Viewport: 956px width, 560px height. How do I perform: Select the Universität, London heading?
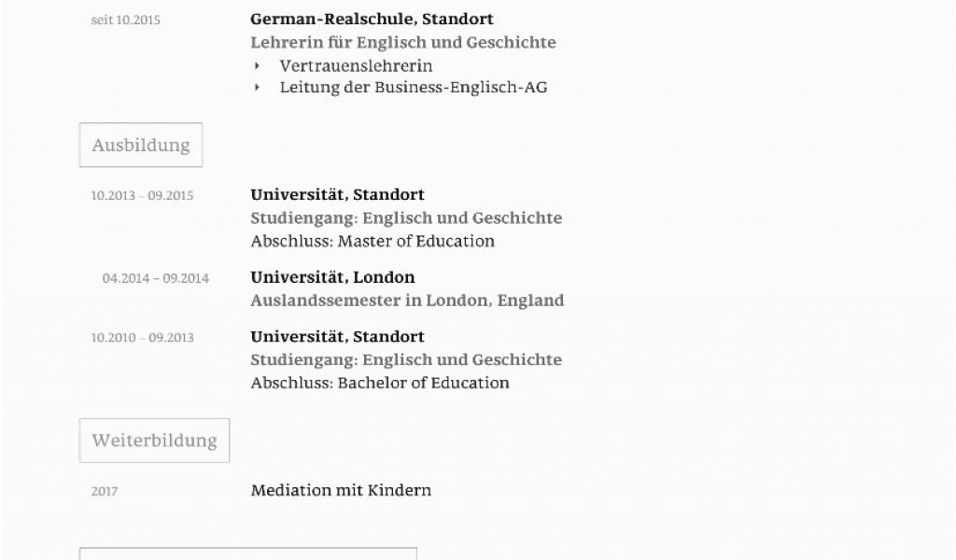(x=332, y=277)
